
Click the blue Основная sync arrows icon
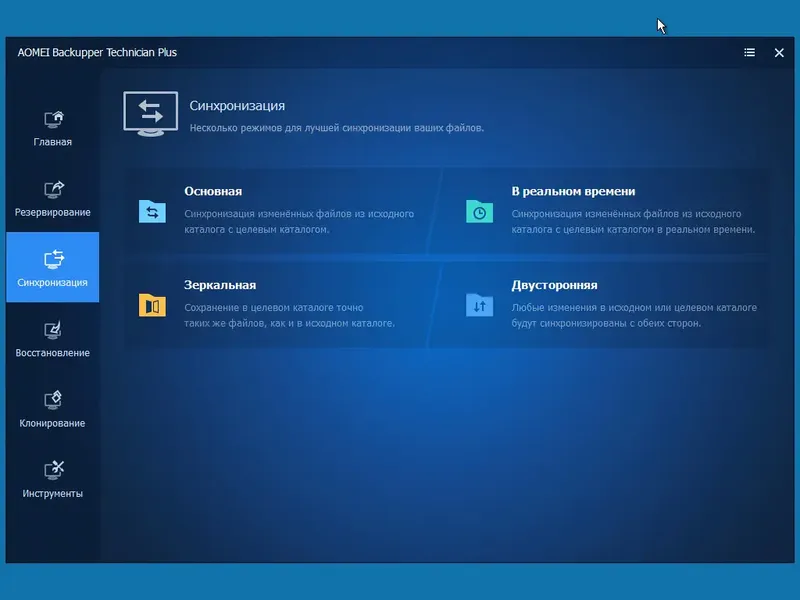coord(152,210)
